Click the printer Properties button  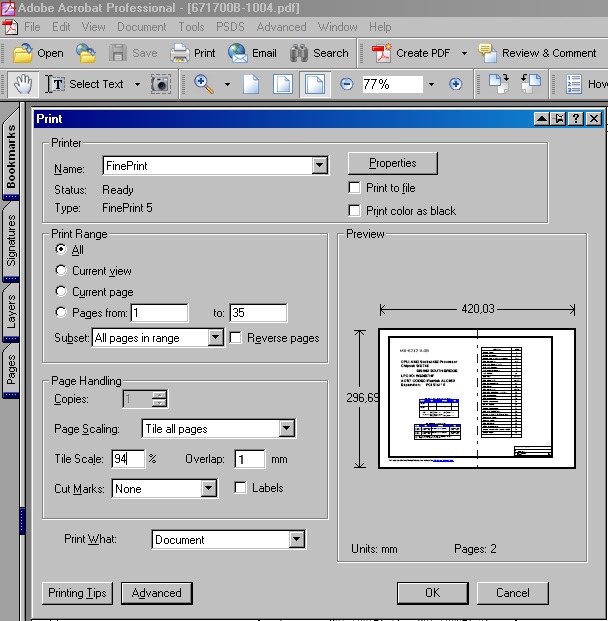click(x=392, y=163)
